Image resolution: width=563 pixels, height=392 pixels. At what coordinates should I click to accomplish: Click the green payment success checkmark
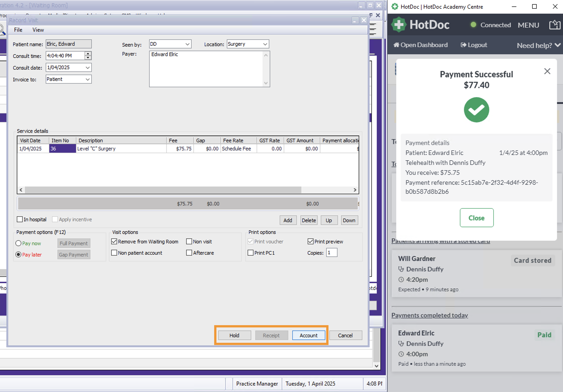pyautogui.click(x=476, y=110)
